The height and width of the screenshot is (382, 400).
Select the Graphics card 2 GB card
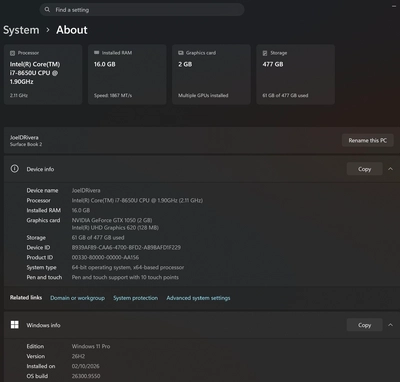point(211,74)
